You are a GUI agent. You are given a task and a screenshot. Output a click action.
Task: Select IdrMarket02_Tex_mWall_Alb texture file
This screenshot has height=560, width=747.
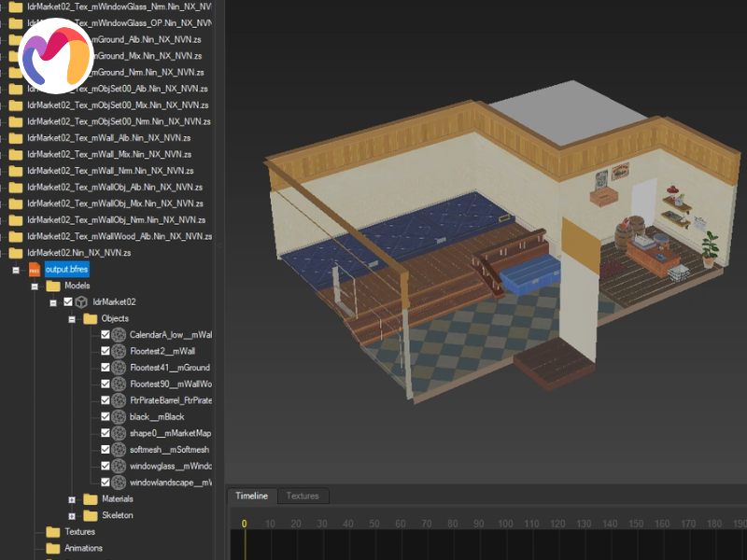tap(110, 137)
